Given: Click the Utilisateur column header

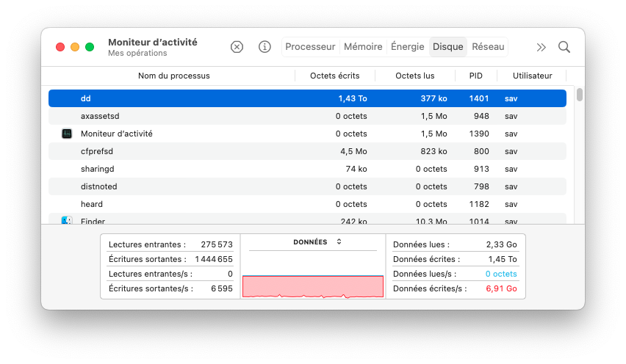Looking at the screenshot, I should point(532,76).
